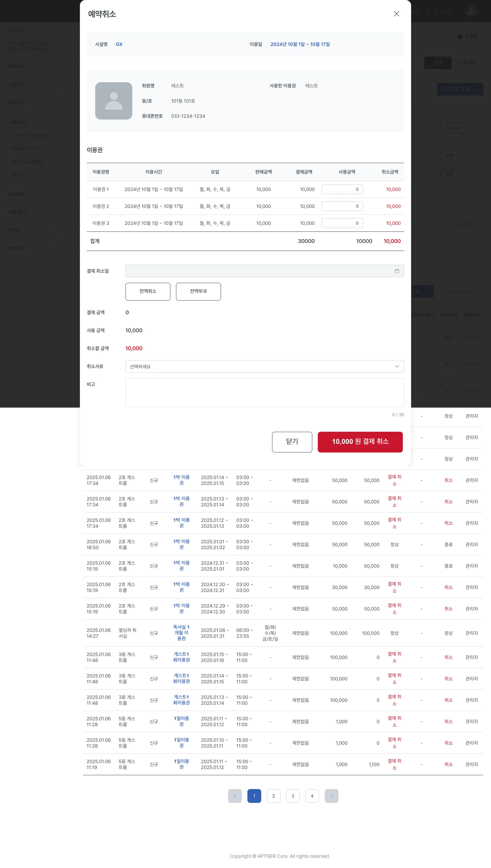This screenshot has width=491, height=868.
Task: Close the 예약취소 modal with X icon
Action: click(397, 14)
